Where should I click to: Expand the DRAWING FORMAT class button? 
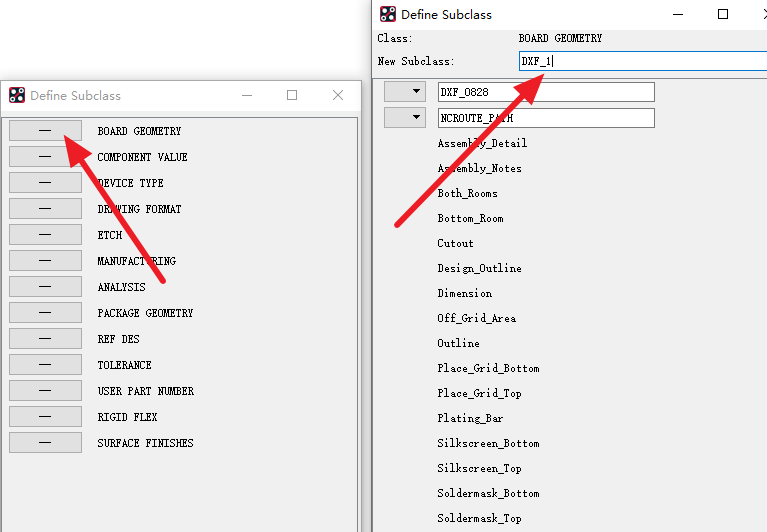click(45, 208)
